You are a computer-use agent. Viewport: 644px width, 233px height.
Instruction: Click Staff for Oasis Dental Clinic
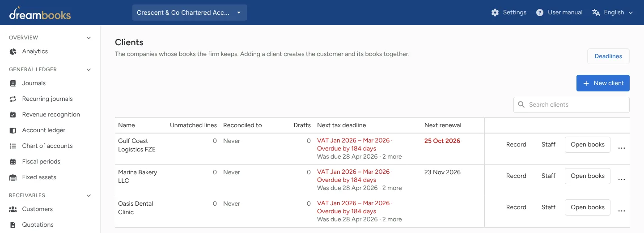[548, 207]
